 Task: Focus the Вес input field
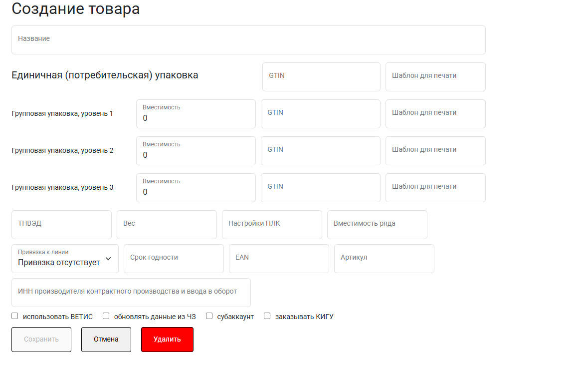[167, 225]
